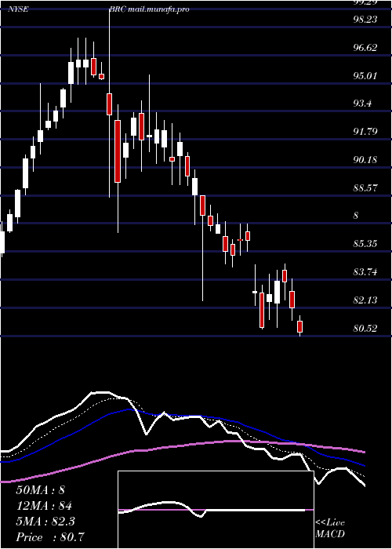Click inside the MACD inset chart
This screenshot has height=549, width=392.
tap(216, 510)
